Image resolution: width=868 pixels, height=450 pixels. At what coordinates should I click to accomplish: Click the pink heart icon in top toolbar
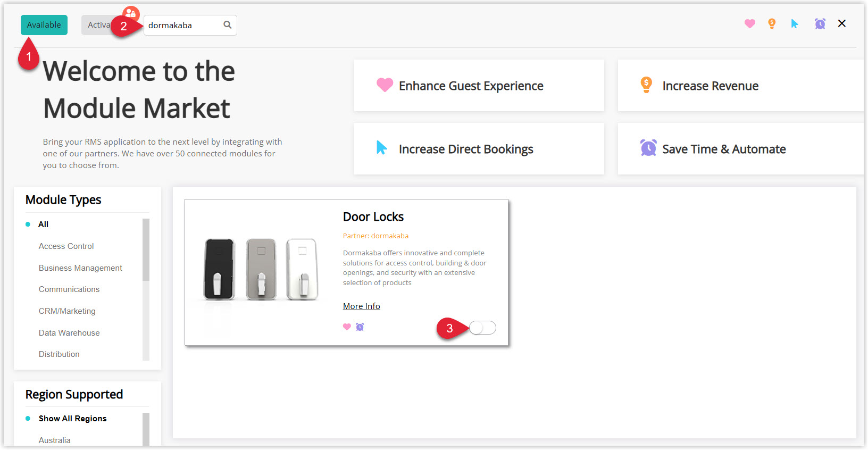(x=749, y=23)
